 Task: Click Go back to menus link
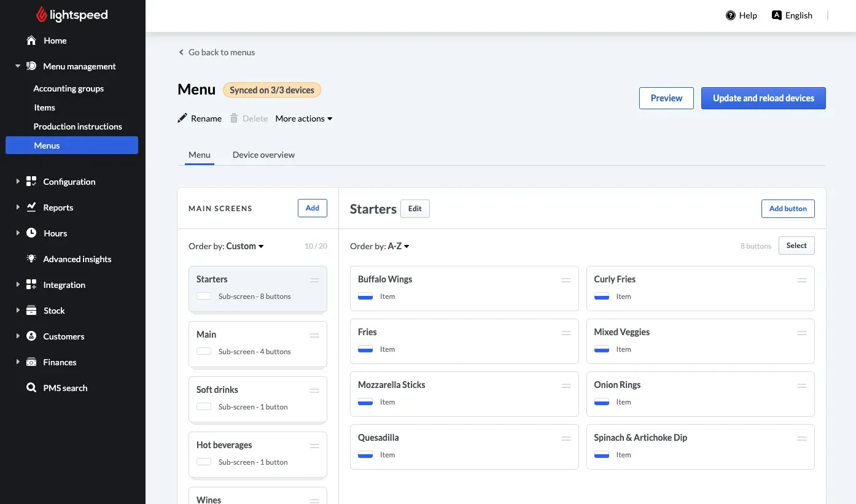217,52
